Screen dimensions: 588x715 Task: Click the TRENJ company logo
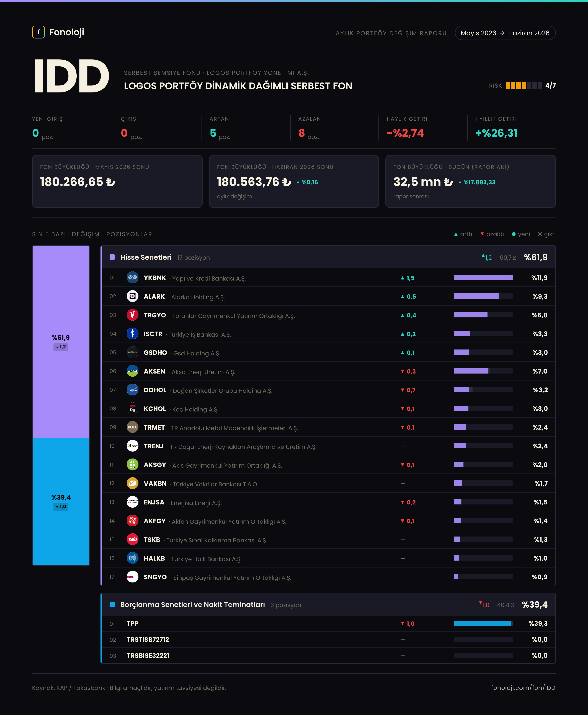click(x=132, y=446)
